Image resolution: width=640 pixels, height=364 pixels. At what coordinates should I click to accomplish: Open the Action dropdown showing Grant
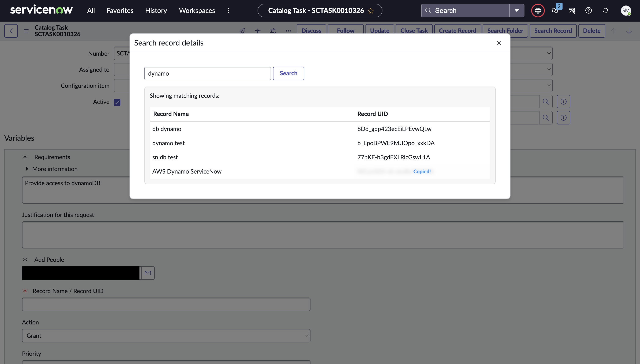coord(166,335)
